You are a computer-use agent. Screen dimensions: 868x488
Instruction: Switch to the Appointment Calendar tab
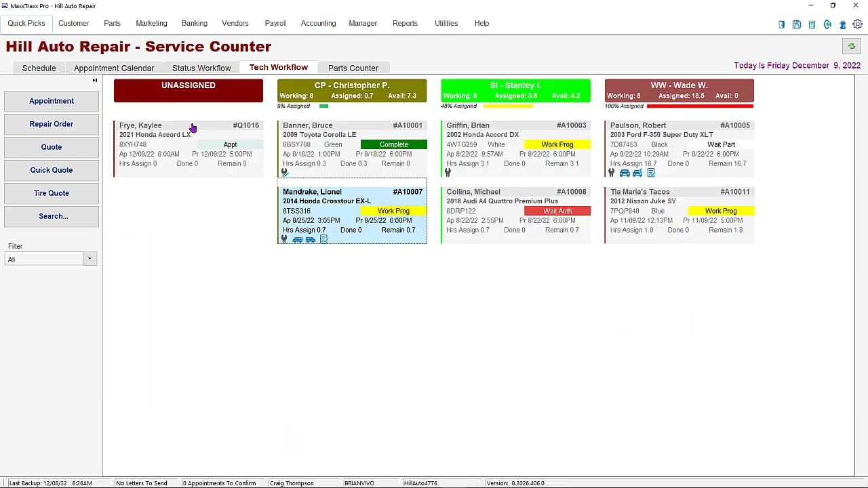click(114, 68)
